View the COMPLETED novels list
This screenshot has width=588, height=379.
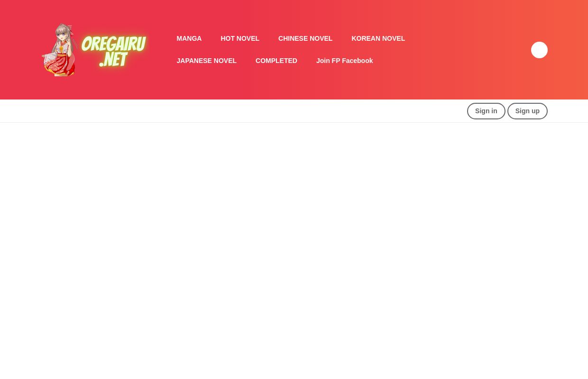pos(276,61)
